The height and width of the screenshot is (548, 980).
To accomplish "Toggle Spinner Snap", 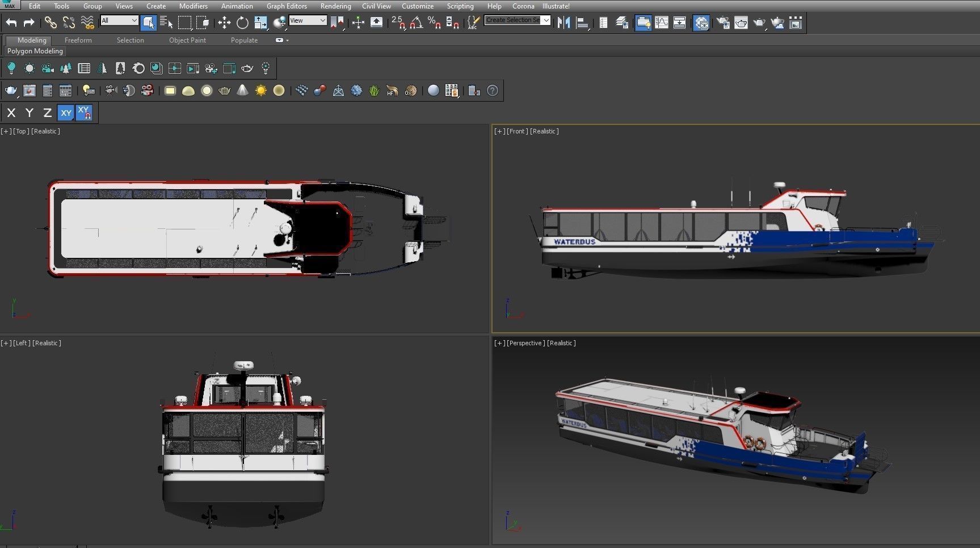I will 453,23.
